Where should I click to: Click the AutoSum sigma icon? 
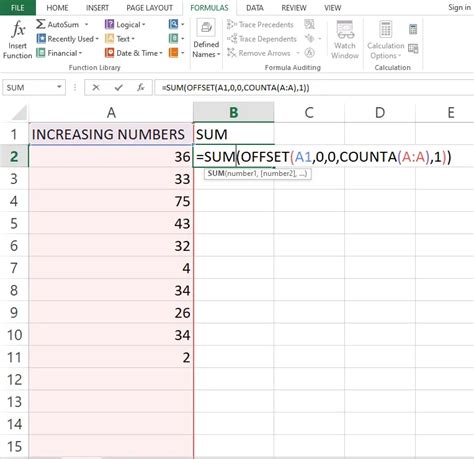pyautogui.click(x=41, y=24)
